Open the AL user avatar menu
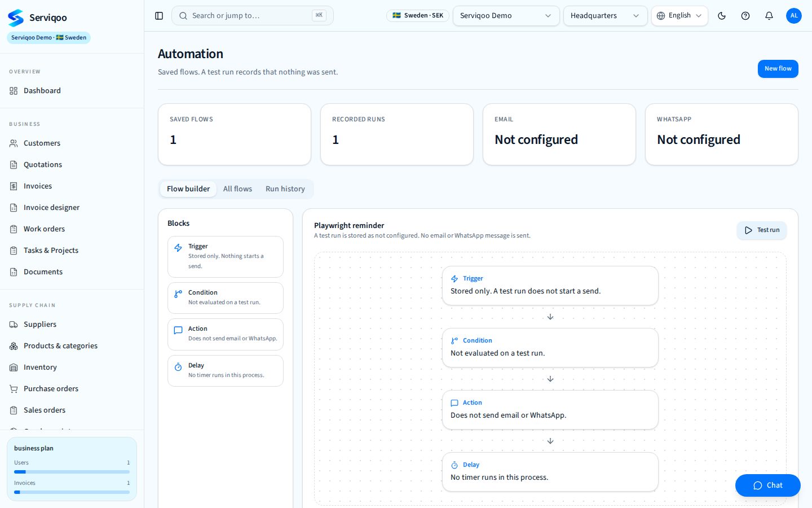The height and width of the screenshot is (508, 812). (x=794, y=16)
